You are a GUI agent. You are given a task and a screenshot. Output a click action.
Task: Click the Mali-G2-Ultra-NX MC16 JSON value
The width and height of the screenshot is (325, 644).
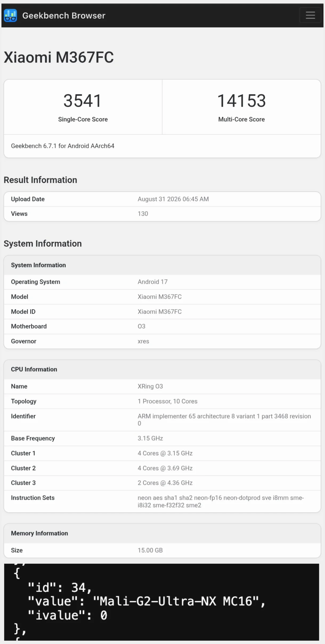[x=176, y=601]
